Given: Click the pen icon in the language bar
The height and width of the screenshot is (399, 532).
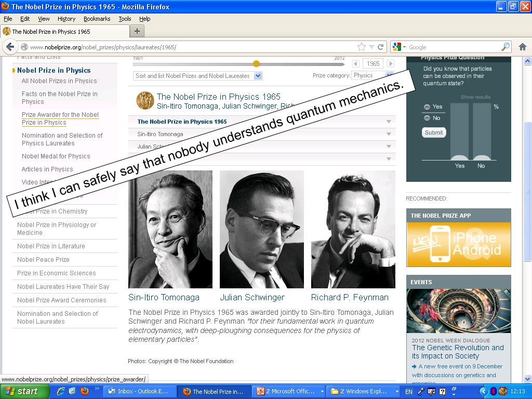Looking at the screenshot, I should pos(421,392).
